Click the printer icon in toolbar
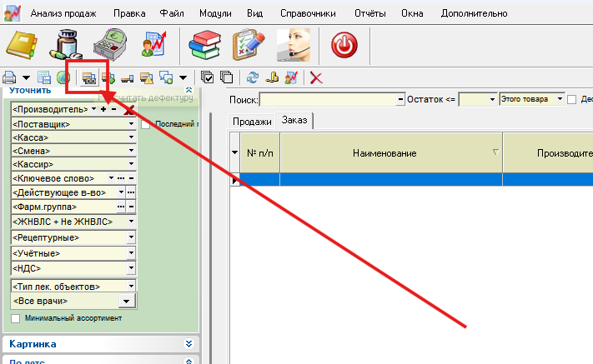 point(9,77)
